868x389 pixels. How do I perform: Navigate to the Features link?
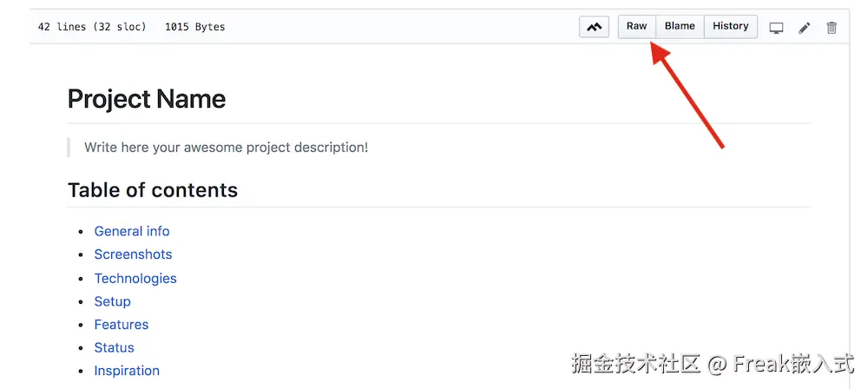[122, 325]
